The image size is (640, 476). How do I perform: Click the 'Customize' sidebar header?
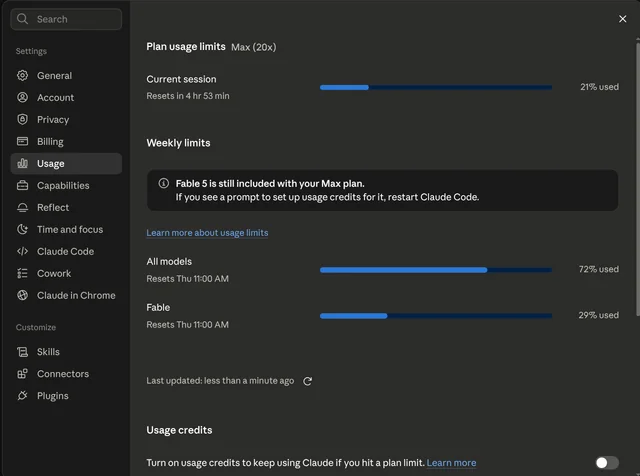click(x=36, y=327)
